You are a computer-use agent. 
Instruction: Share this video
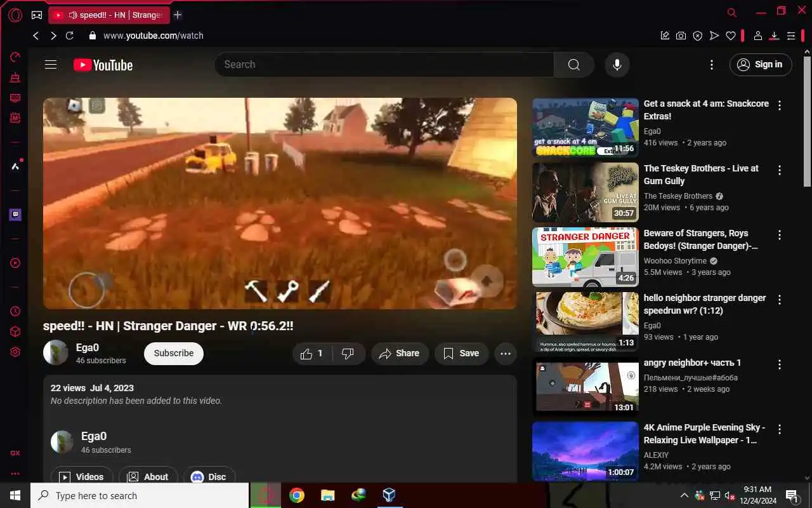coord(400,354)
